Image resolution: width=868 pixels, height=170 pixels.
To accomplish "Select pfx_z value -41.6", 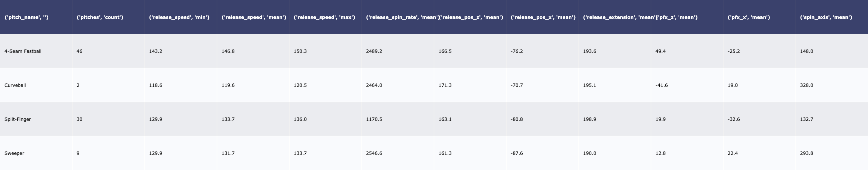I will point(662,85).
